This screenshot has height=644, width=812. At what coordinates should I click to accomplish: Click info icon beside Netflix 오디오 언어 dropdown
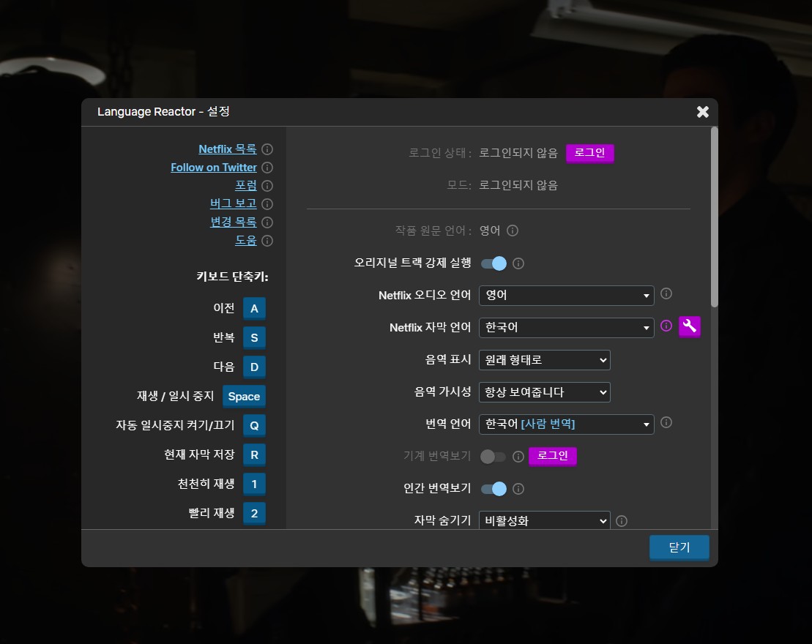pyautogui.click(x=666, y=293)
